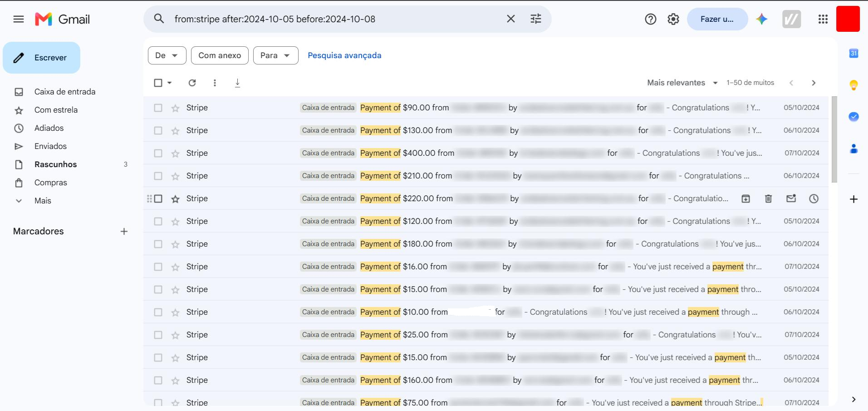
Task: Click the message list vertical scrollbar
Action: 834,139
